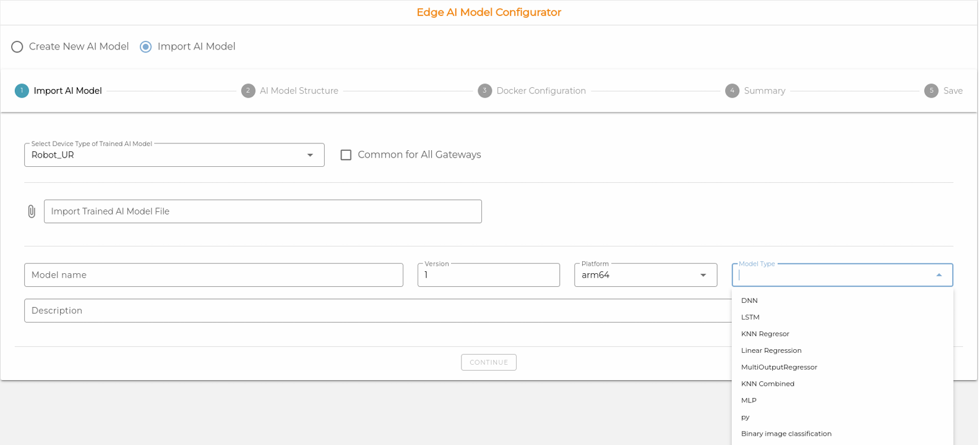The height and width of the screenshot is (445, 980).
Task: Enable Common for All Gateways checkbox
Action: click(346, 155)
